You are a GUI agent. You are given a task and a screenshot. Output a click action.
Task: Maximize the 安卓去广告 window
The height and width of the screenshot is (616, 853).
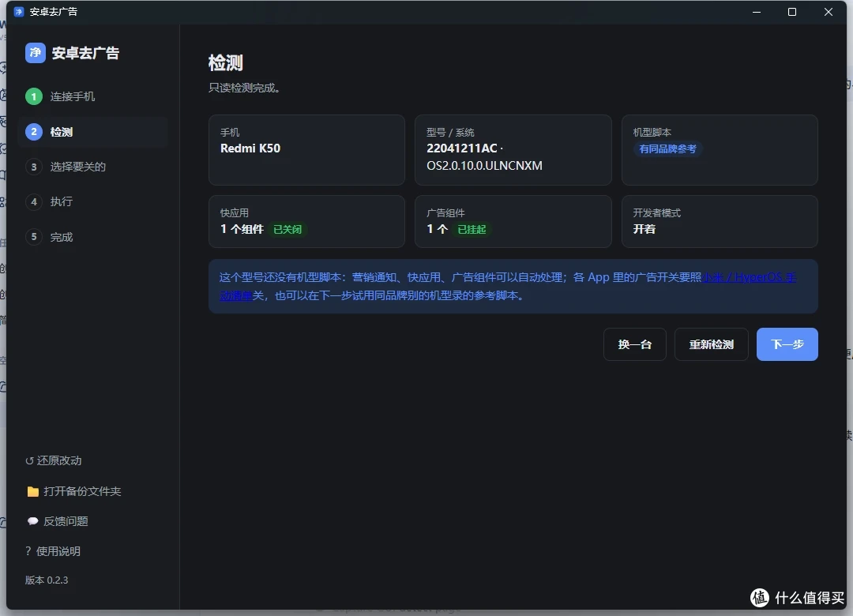tap(792, 11)
